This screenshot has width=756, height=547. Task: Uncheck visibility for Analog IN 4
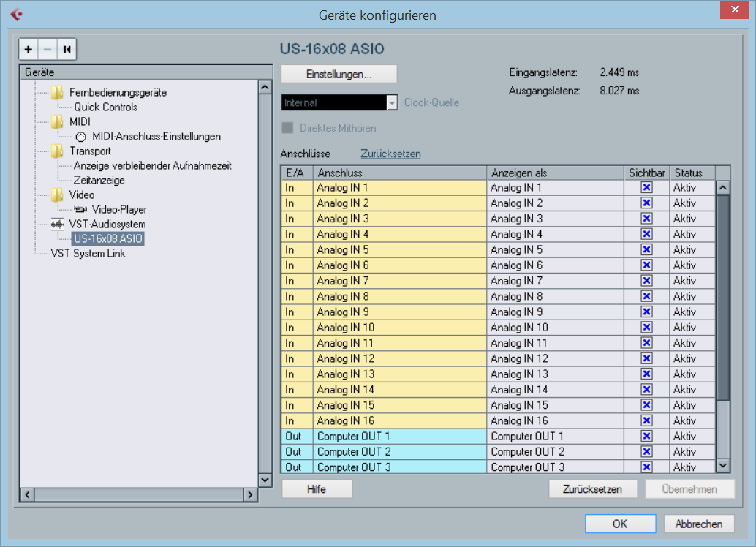[x=646, y=234]
